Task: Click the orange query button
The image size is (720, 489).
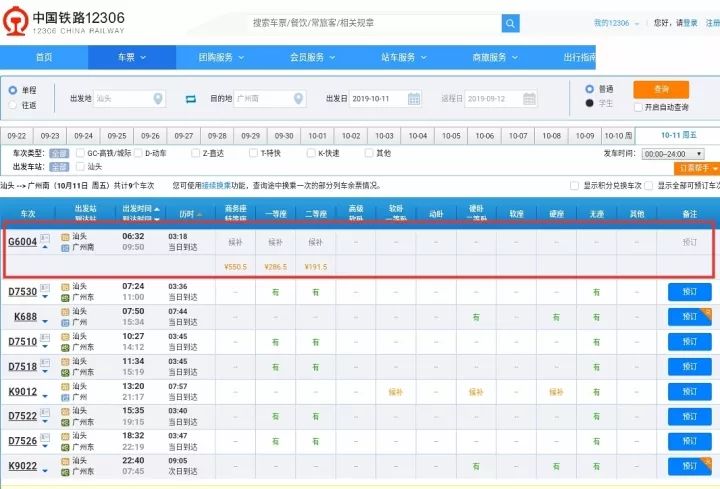Action: tap(661, 90)
